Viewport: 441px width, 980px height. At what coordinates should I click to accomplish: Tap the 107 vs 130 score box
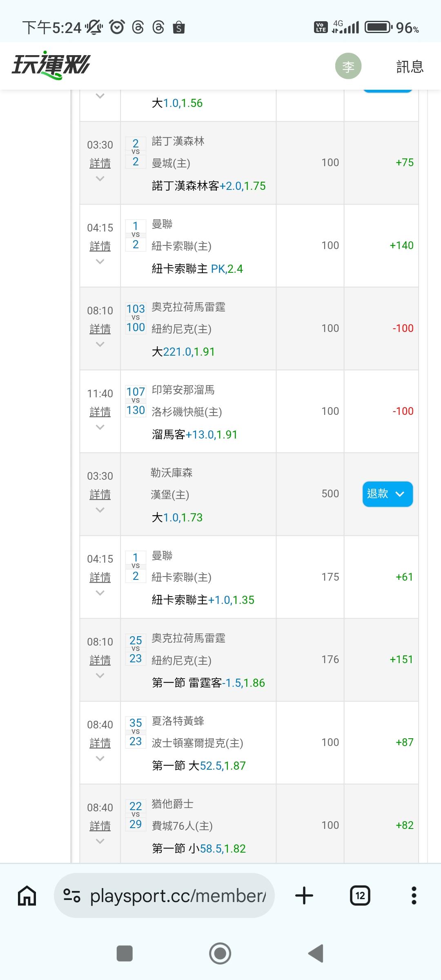click(x=136, y=401)
